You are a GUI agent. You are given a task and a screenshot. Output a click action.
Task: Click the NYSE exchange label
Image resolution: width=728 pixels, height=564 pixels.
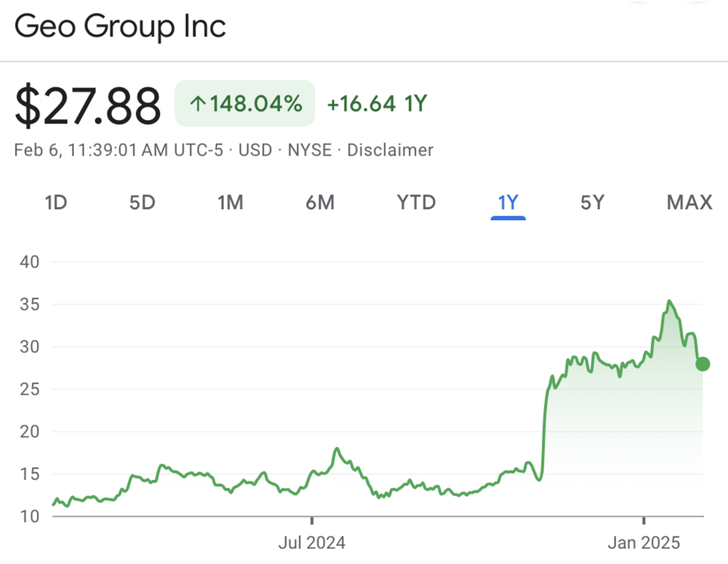click(x=310, y=150)
